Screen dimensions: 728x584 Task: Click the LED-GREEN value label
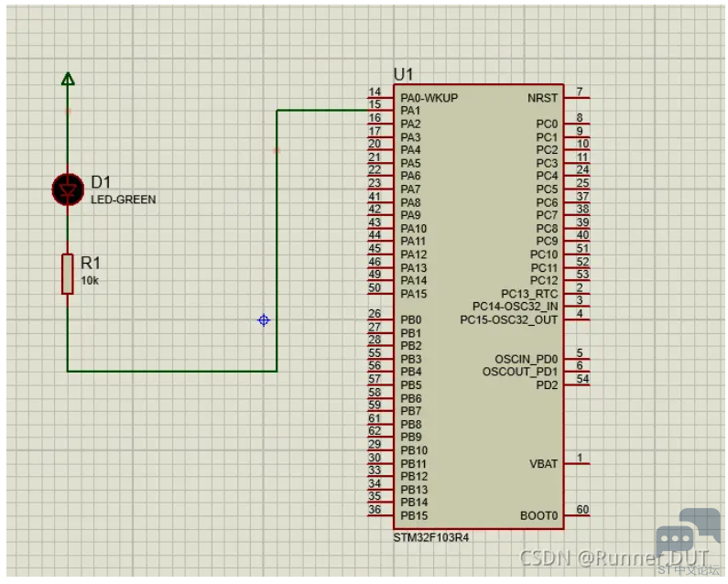point(123,200)
